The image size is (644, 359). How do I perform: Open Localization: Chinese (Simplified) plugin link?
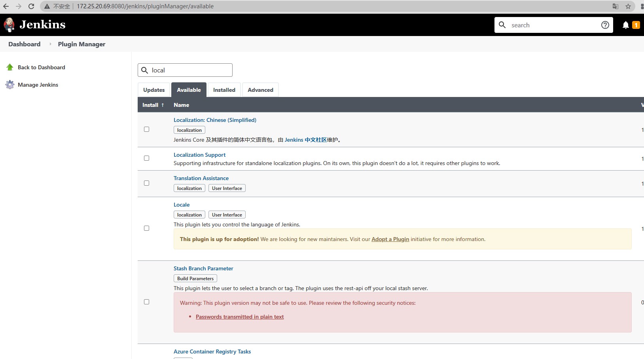point(215,120)
